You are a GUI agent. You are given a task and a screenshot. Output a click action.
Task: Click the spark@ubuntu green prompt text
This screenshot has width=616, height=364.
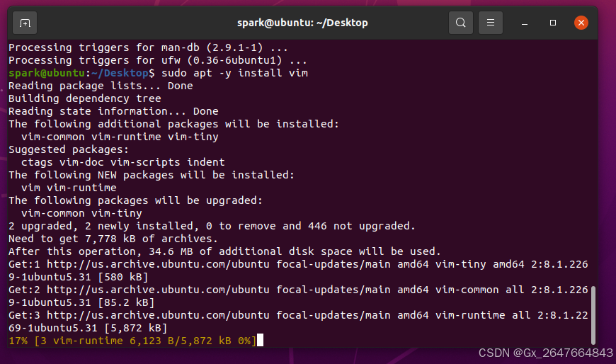pos(46,73)
